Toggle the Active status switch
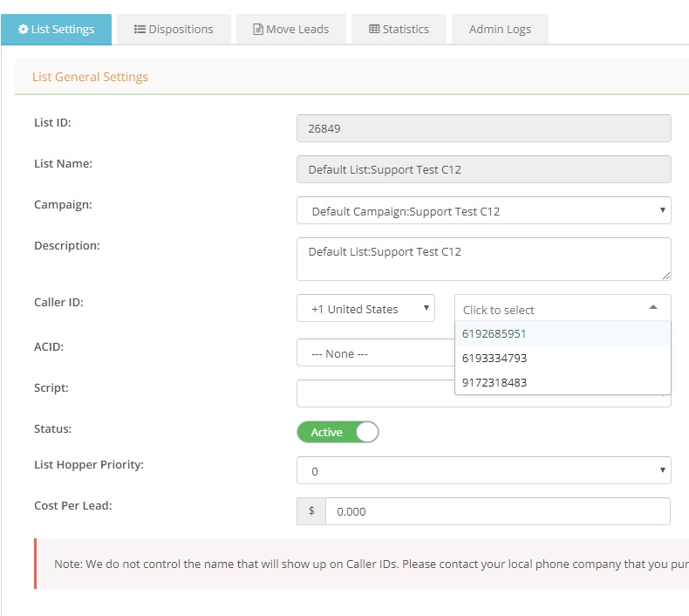The image size is (689, 616). coord(338,432)
